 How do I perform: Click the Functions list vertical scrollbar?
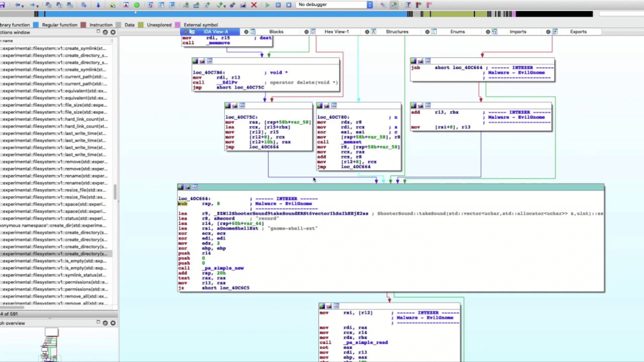coord(115,192)
